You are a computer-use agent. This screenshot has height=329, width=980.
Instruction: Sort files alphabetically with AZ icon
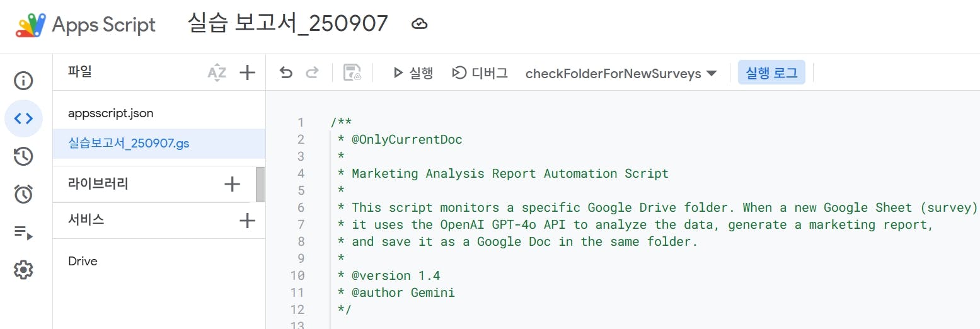pos(216,72)
